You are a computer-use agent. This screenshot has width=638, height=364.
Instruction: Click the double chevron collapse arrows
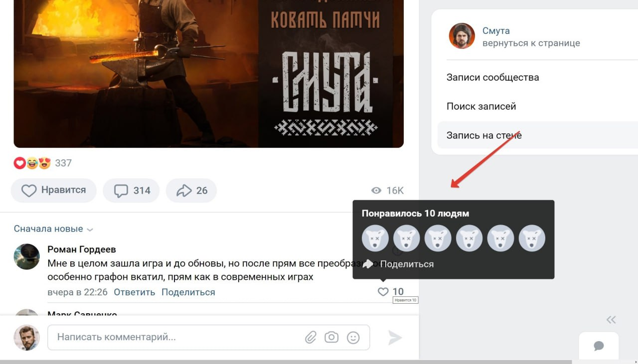pyautogui.click(x=611, y=320)
